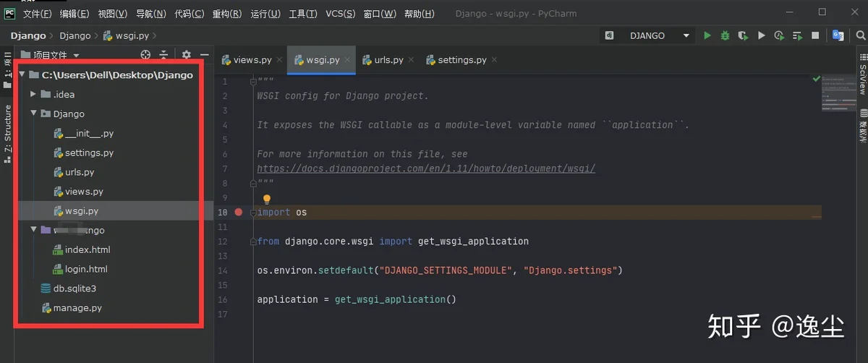This screenshot has height=363, width=868.
Task: Open the 运行(U) menu
Action: pyautogui.click(x=265, y=14)
